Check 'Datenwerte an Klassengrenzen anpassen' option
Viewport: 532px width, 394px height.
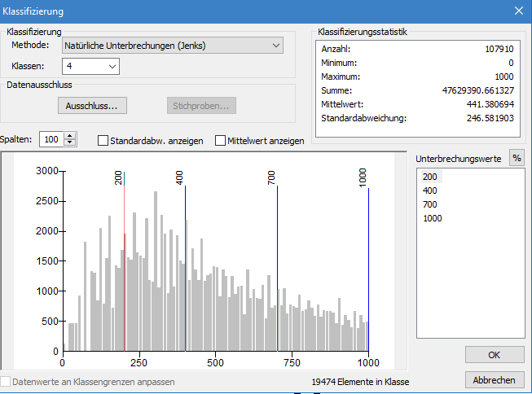pyautogui.click(x=7, y=381)
